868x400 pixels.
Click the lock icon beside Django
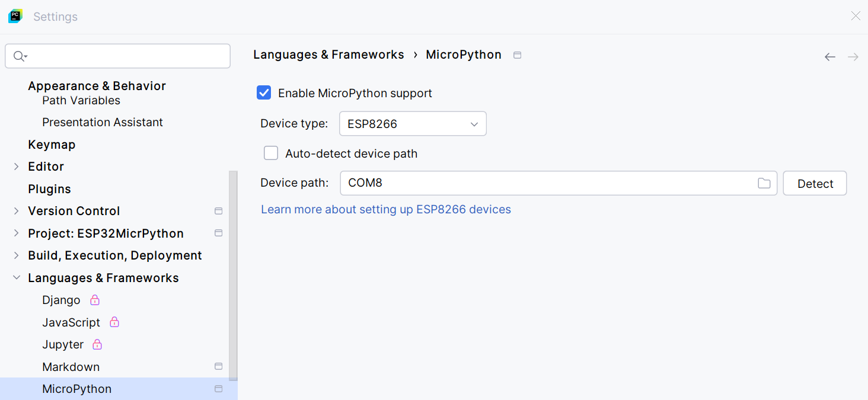click(x=95, y=300)
